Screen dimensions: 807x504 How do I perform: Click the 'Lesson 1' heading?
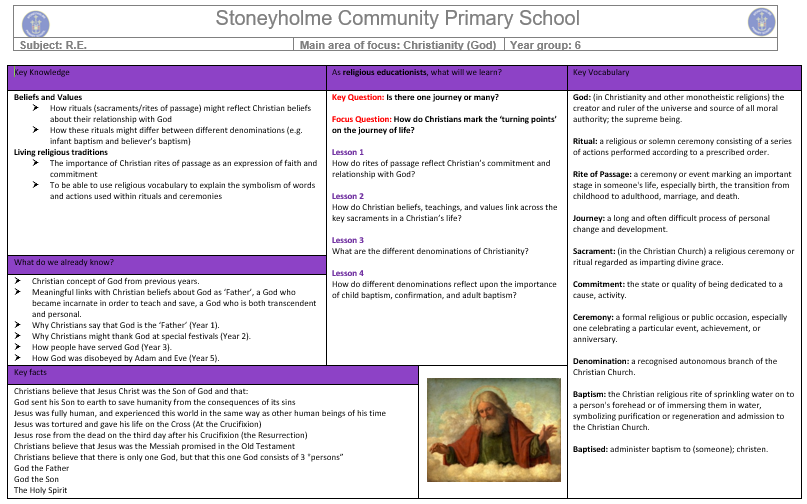coord(348,152)
